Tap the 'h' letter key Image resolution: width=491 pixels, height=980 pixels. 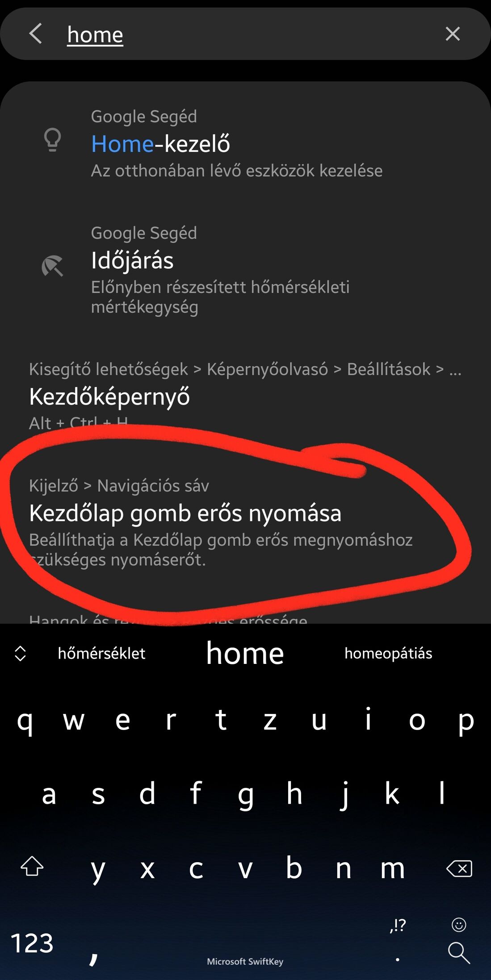pyautogui.click(x=294, y=793)
